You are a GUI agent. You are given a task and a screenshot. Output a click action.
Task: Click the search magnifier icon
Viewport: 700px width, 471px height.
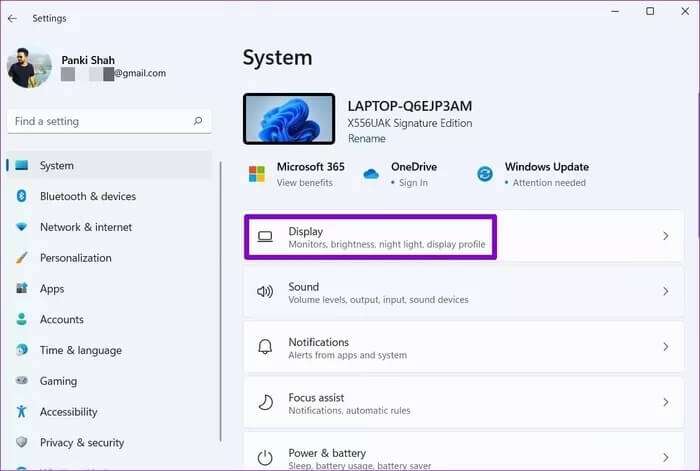(x=198, y=121)
